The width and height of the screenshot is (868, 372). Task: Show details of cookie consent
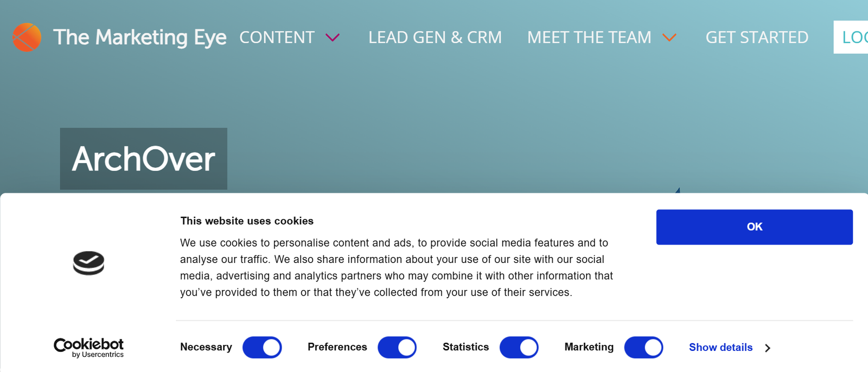(720, 348)
